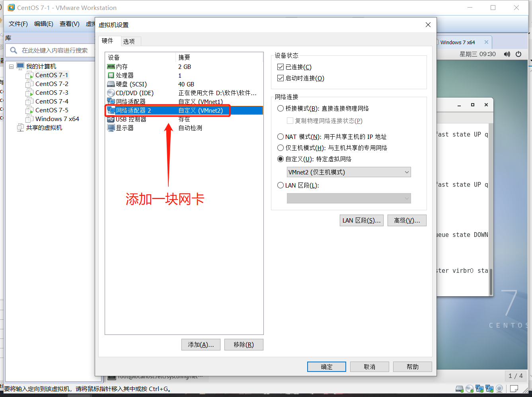Viewport: 532px width, 397px height.
Task: Click the 星期三 09:30 guest clock
Action: pyautogui.click(x=477, y=54)
